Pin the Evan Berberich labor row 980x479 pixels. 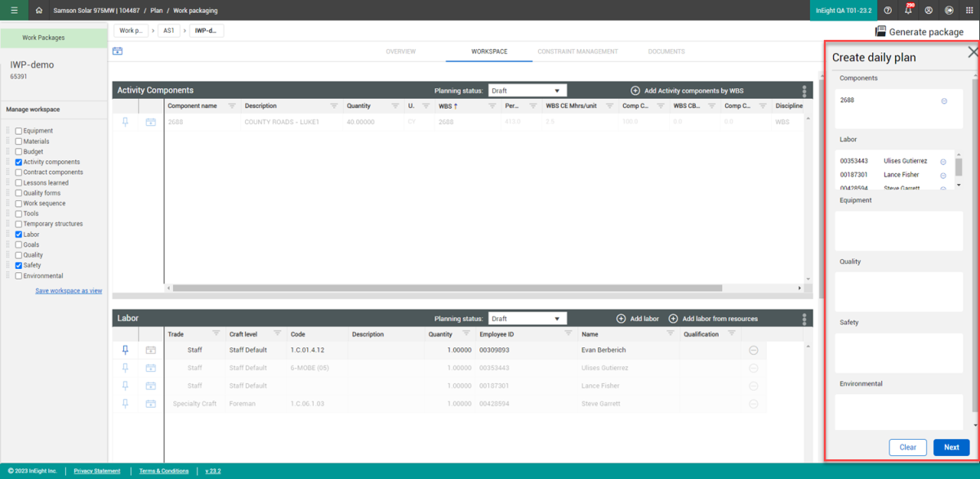click(125, 350)
